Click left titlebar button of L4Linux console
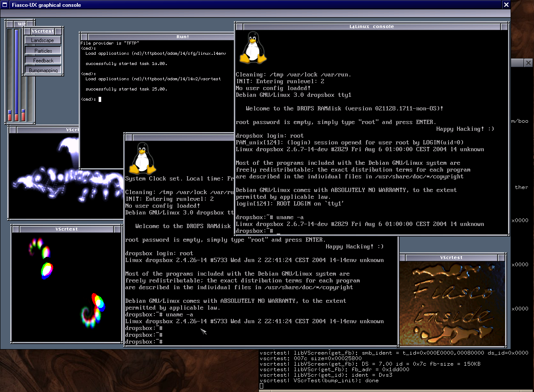The image size is (534, 392). coord(240,27)
